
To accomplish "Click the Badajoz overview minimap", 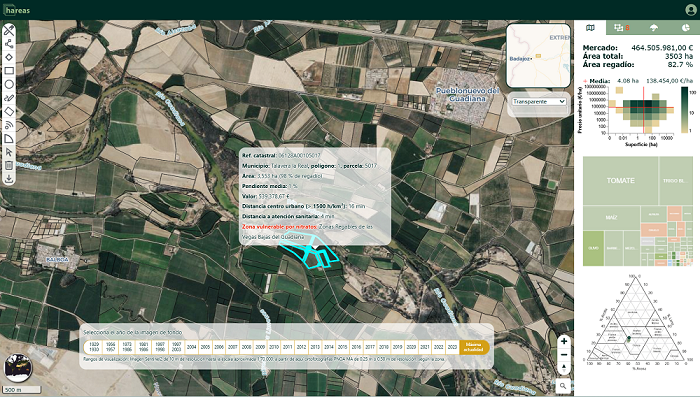I will point(538,56).
